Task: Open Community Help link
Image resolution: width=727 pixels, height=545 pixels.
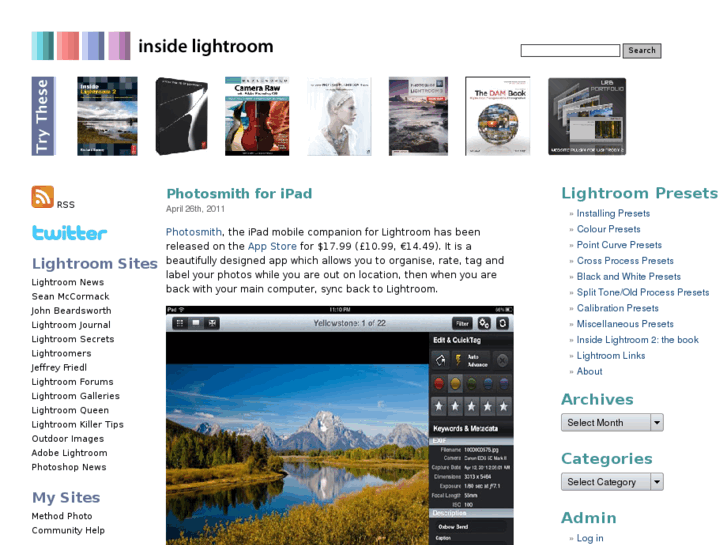Action: tap(68, 530)
